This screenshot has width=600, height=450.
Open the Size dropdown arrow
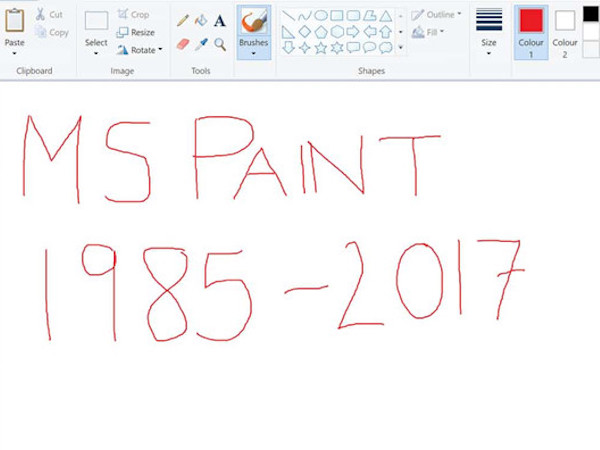pos(489,53)
